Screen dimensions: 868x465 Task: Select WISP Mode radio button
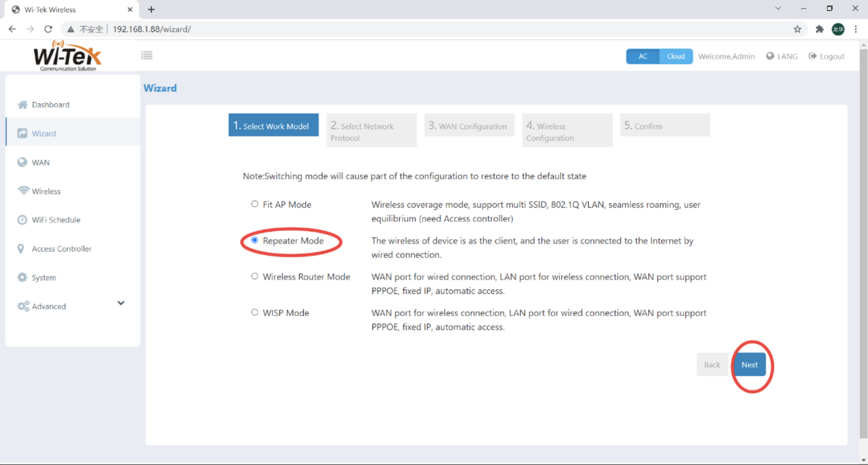click(x=255, y=312)
